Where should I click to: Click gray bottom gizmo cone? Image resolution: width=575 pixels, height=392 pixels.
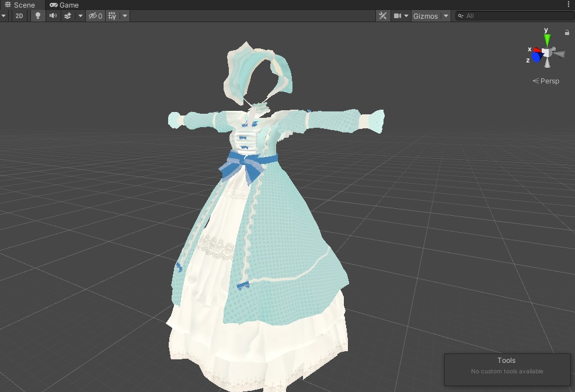tap(547, 63)
